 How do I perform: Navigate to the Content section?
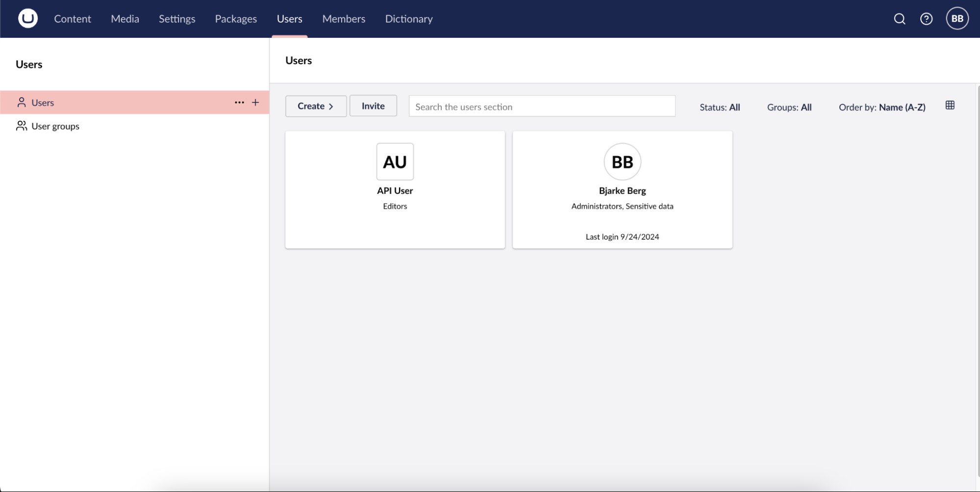(72, 19)
